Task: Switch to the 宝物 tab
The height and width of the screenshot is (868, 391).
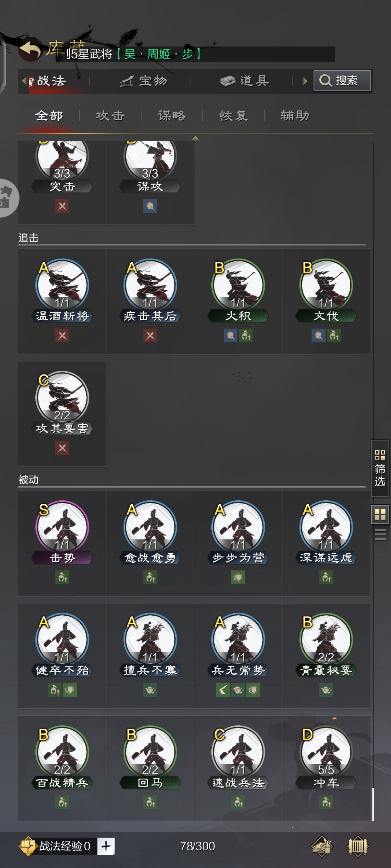Action: [x=144, y=81]
